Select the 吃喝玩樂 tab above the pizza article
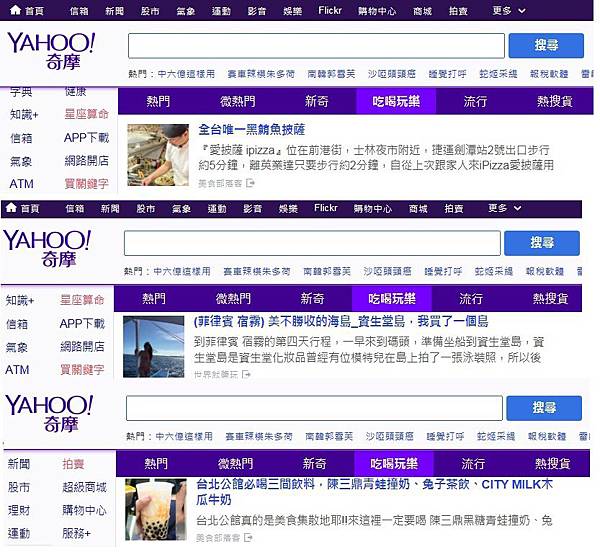The height and width of the screenshot is (552, 600). 396,101
